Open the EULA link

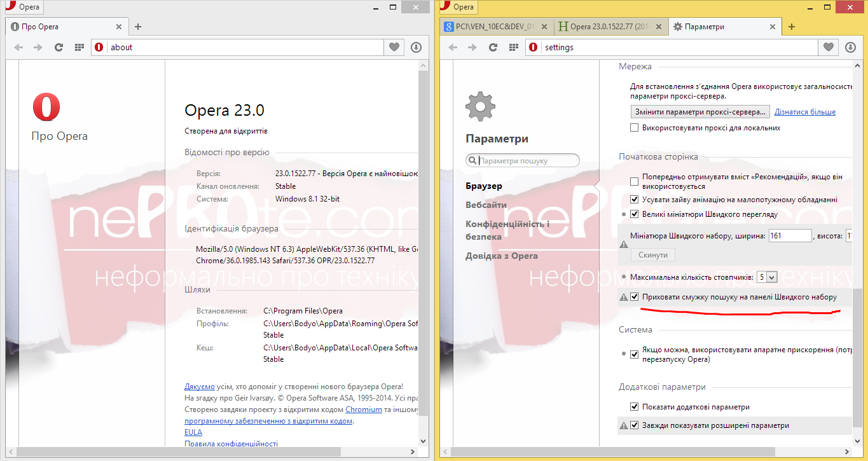tap(193, 432)
